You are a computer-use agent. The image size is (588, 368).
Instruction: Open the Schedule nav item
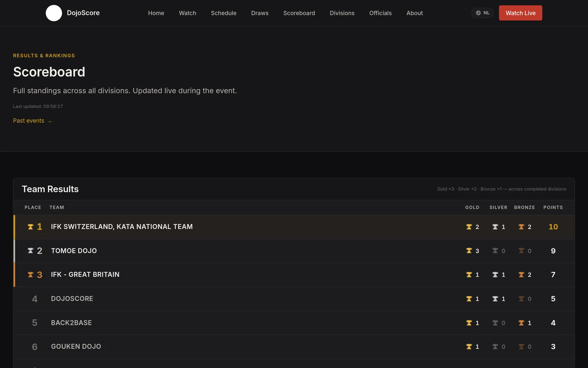click(x=223, y=13)
